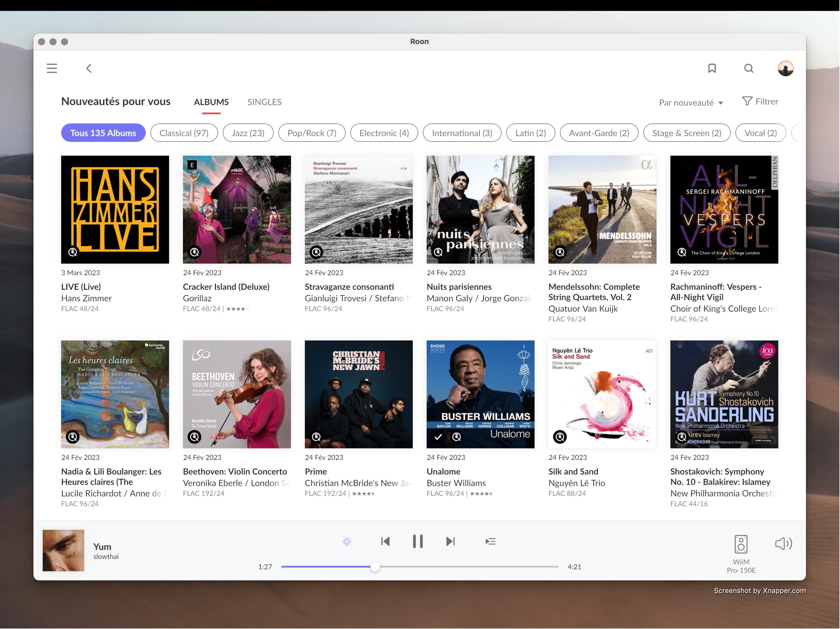Skip to the next track

(450, 541)
